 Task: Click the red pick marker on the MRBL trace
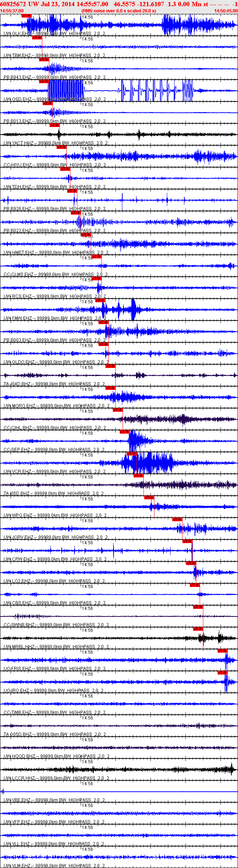pyautogui.click(x=198, y=629)
